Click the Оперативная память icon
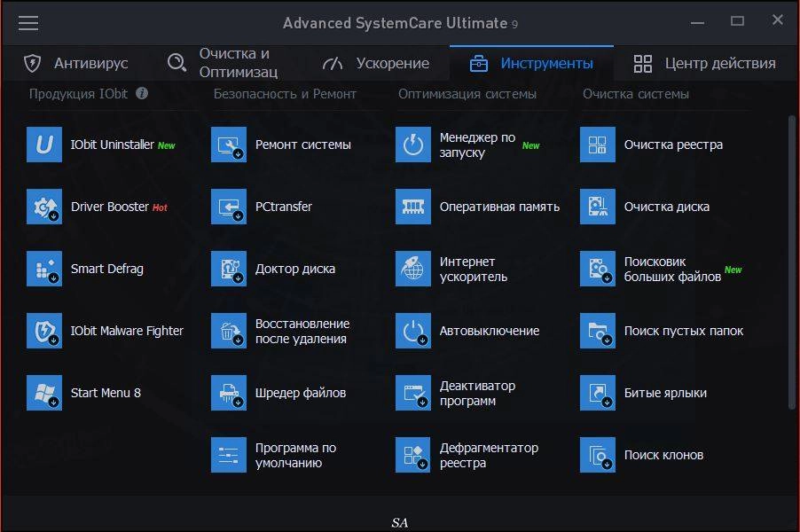Image resolution: width=800 pixels, height=532 pixels. click(413, 207)
